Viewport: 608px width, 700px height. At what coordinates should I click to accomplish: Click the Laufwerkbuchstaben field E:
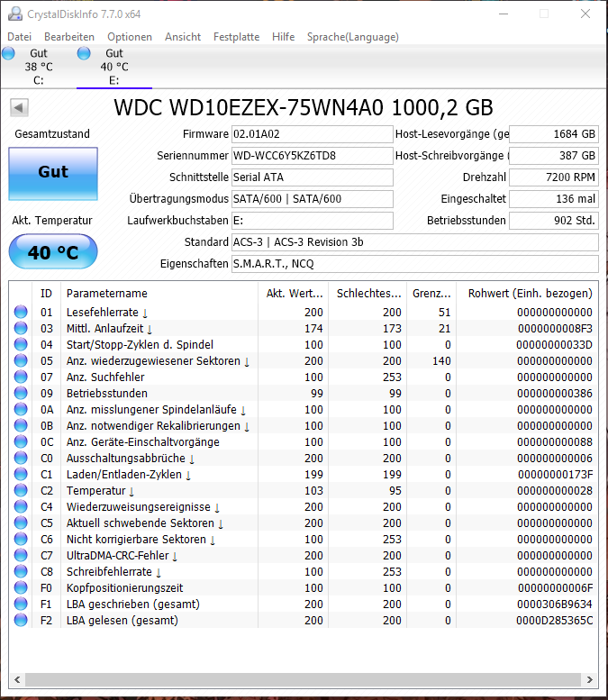click(312, 221)
